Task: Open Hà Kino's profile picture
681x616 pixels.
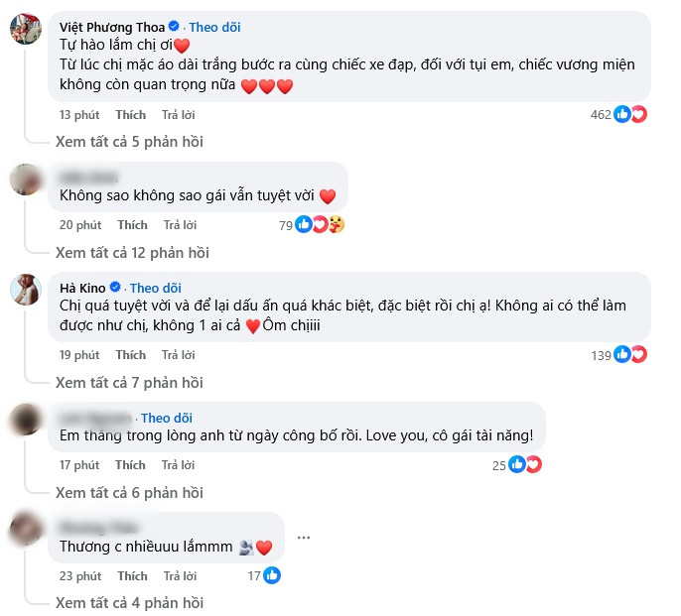Action: [25, 291]
